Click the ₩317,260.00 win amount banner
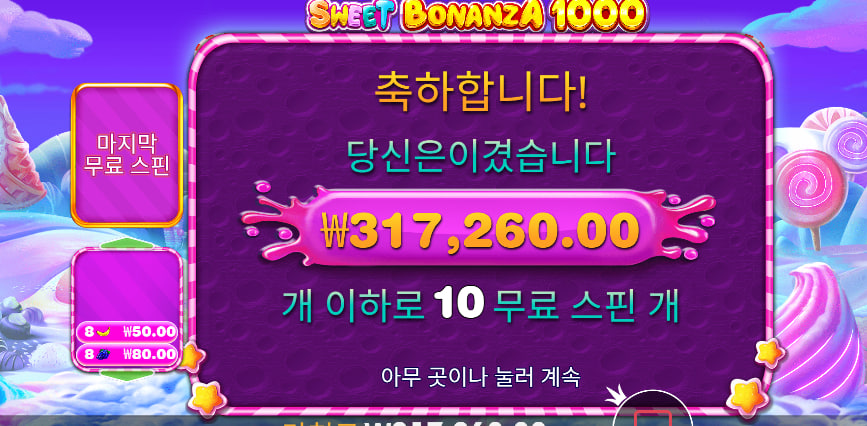Viewport: 867px width, 426px height. pyautogui.click(x=480, y=228)
